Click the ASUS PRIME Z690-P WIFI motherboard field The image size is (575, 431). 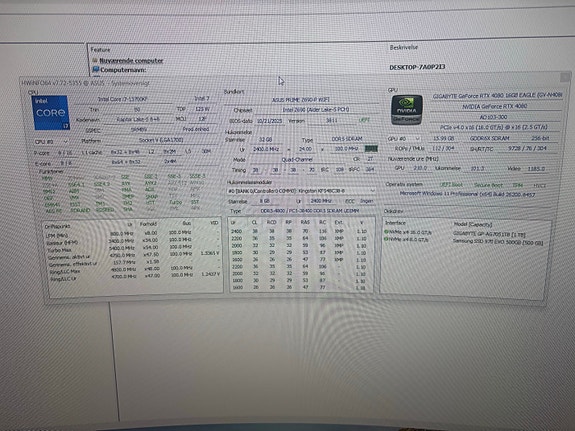pyautogui.click(x=301, y=100)
